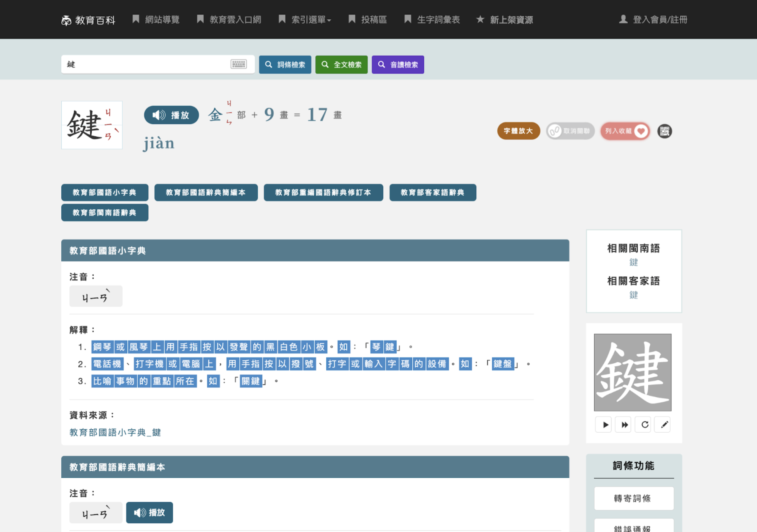
Task: Play audio in the 國語辭典簡編本 section
Action: coord(149,512)
